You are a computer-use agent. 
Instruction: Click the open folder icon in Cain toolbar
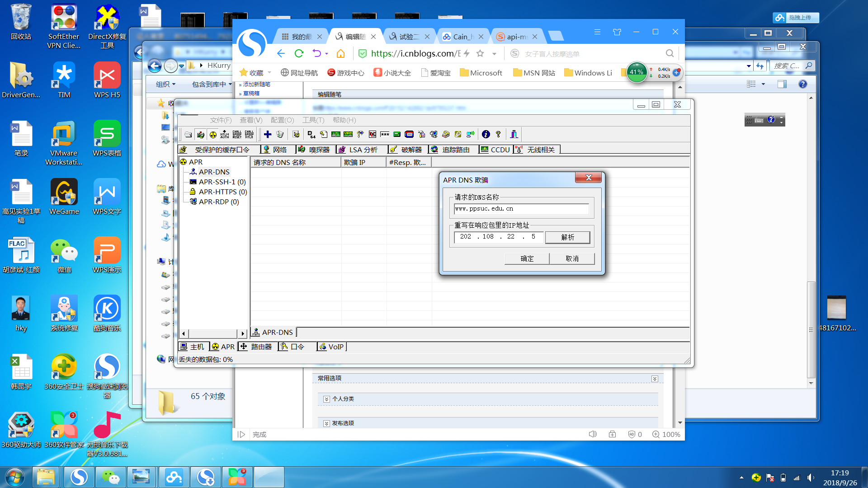pyautogui.click(x=188, y=134)
